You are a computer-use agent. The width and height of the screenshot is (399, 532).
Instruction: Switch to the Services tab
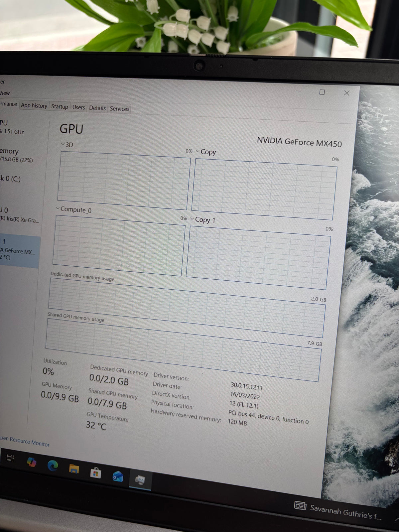(x=119, y=109)
